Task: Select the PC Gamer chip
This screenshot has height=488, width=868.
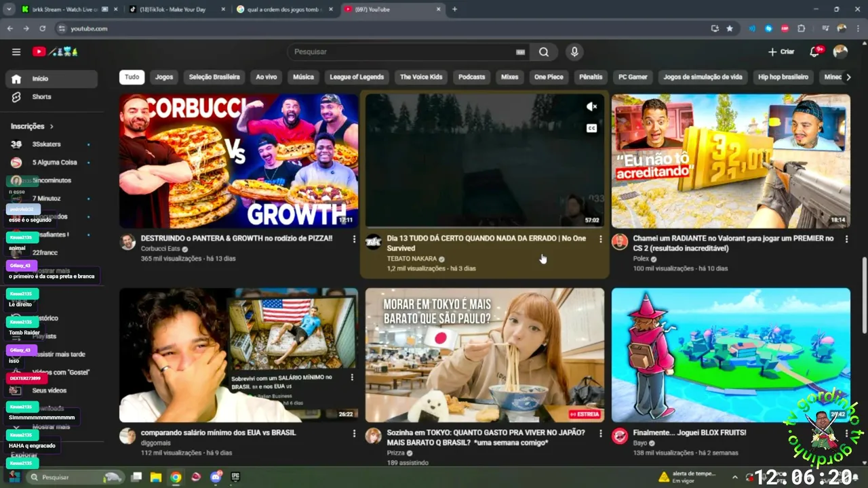Action: [x=633, y=77]
